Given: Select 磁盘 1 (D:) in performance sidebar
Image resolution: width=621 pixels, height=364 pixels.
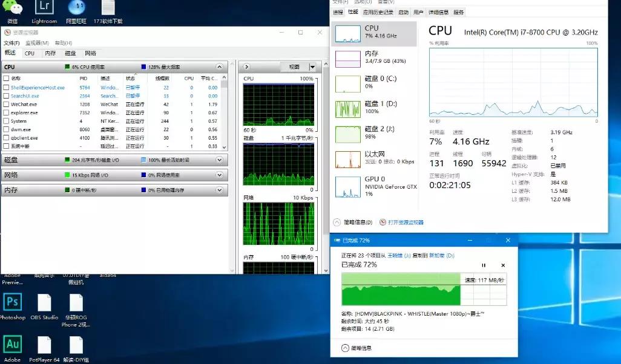Looking at the screenshot, I should [347, 109].
